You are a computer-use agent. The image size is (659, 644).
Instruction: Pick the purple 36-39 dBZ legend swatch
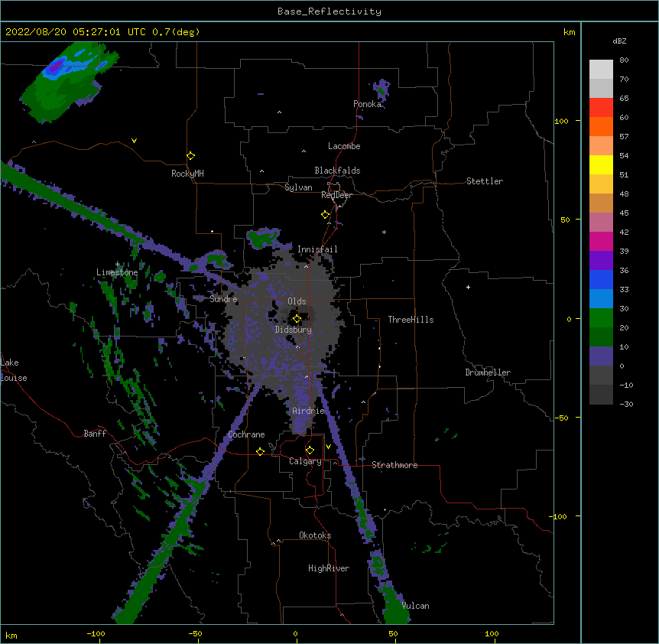pyautogui.click(x=601, y=260)
